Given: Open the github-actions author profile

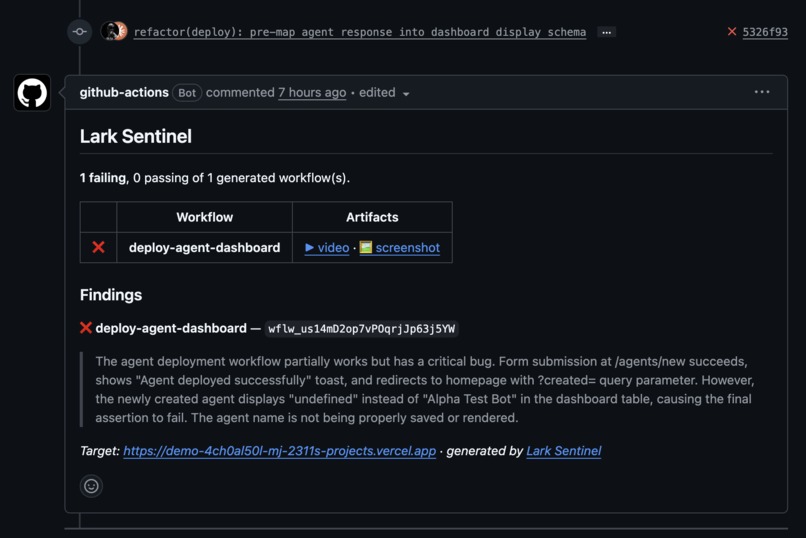Looking at the screenshot, I should coord(124,92).
